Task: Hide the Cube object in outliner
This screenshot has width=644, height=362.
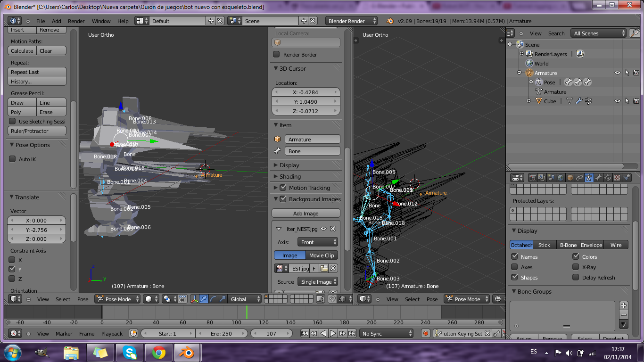Action: tap(617, 101)
